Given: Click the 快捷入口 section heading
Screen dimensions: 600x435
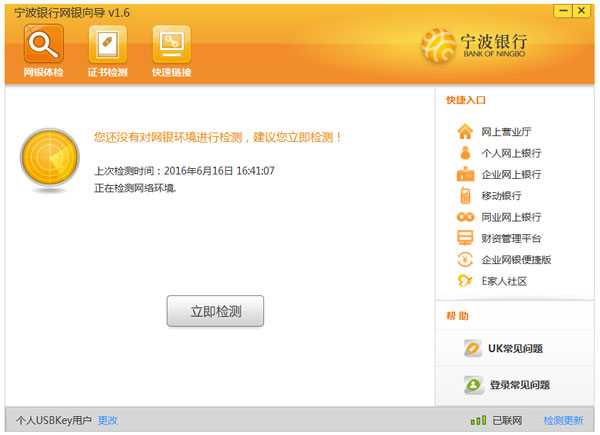Looking at the screenshot, I should 466,100.
